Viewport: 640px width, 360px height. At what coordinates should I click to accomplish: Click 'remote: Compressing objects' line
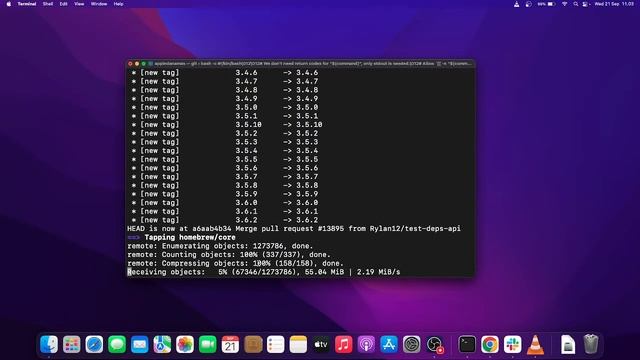[x=236, y=263]
